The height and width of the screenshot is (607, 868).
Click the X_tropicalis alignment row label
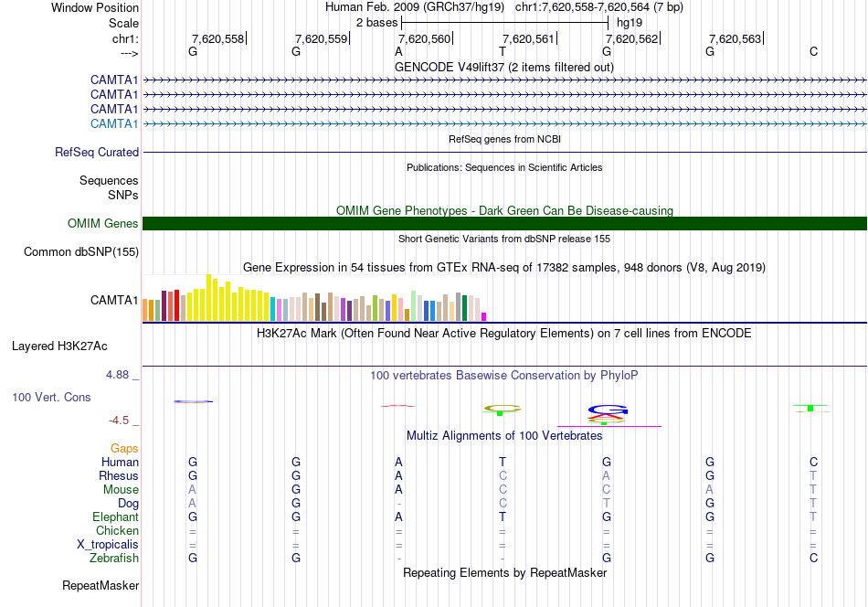tap(108, 545)
